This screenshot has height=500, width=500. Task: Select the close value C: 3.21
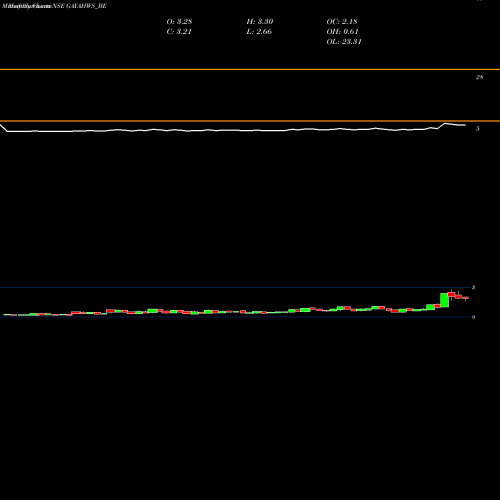point(179,31)
